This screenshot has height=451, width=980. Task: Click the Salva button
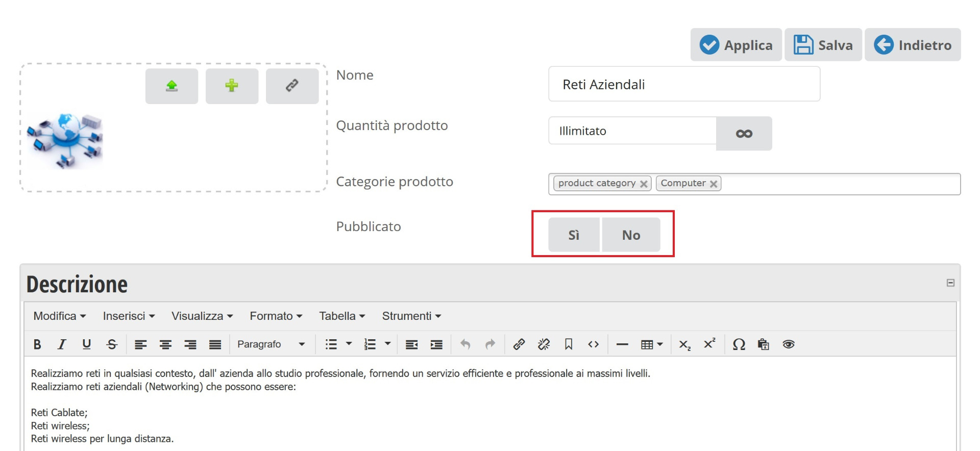823,45
